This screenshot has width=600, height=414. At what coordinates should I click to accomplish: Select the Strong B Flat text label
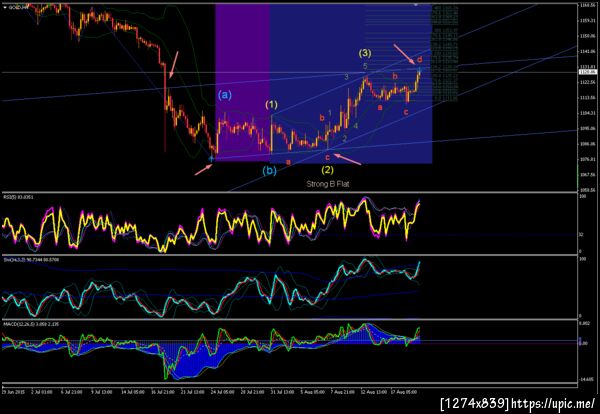328,184
